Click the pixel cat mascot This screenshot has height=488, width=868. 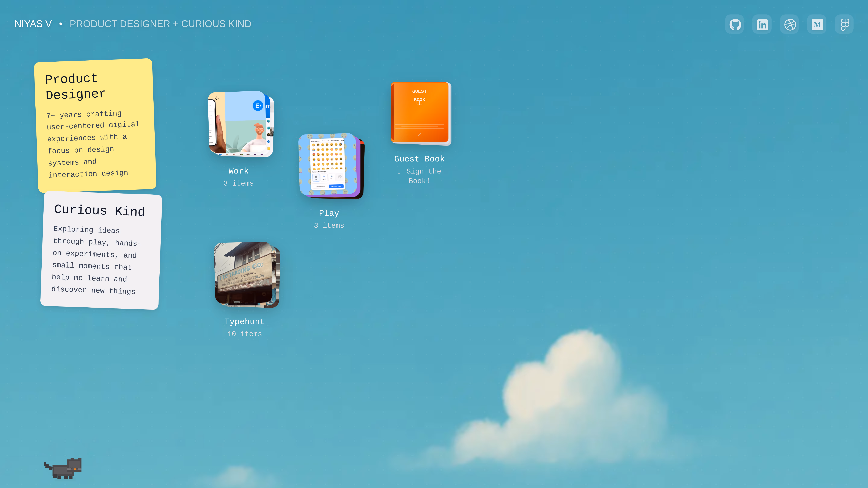point(63,468)
